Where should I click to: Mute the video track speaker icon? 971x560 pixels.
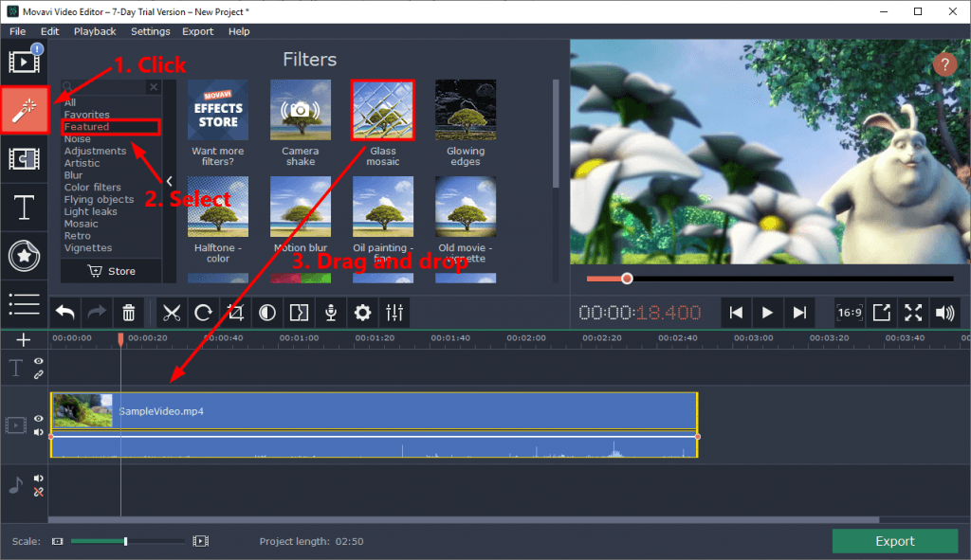38,433
